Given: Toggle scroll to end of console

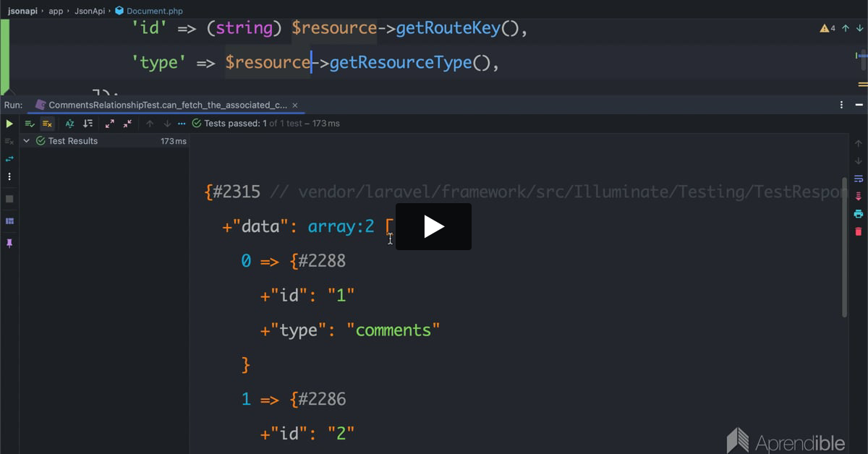Looking at the screenshot, I should tap(859, 196).
